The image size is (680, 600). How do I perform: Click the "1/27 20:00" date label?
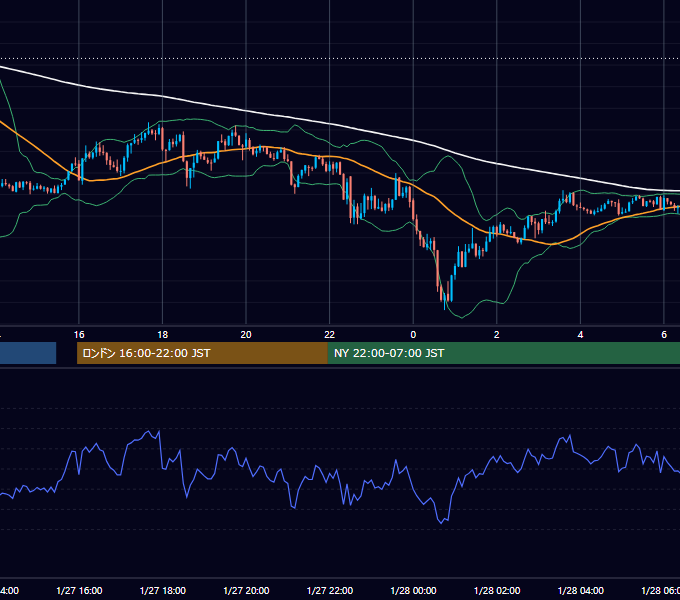click(246, 590)
